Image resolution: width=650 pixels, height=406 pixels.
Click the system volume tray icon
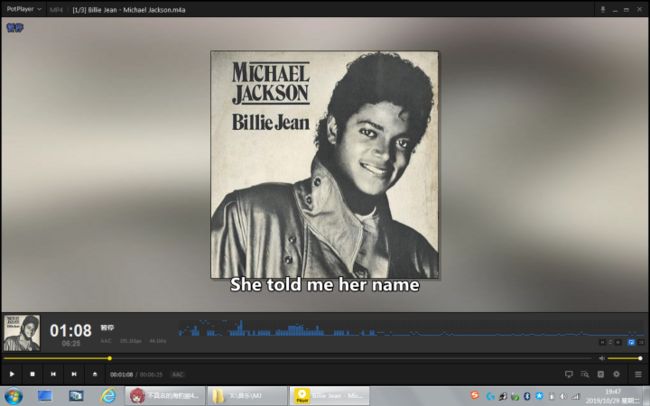pyautogui.click(x=563, y=396)
